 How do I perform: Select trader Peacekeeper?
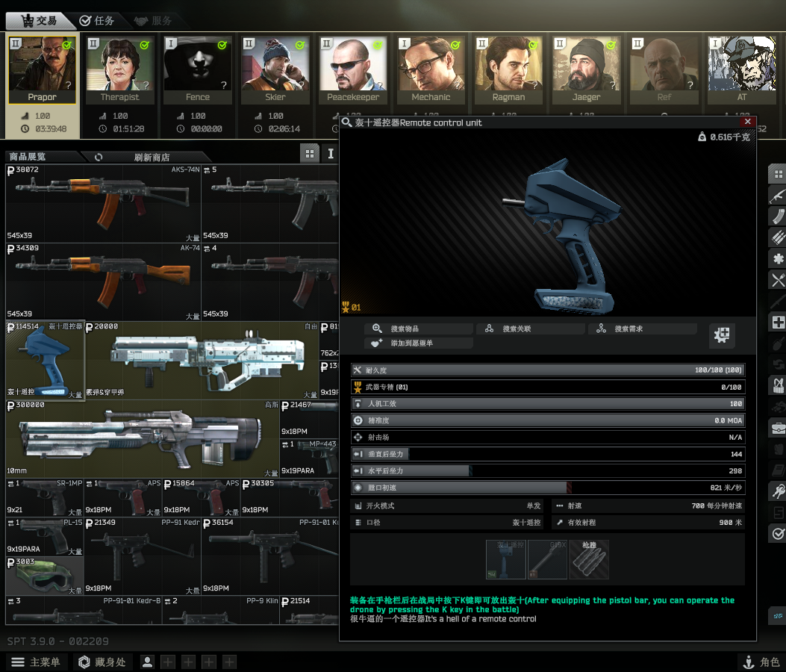(x=353, y=69)
